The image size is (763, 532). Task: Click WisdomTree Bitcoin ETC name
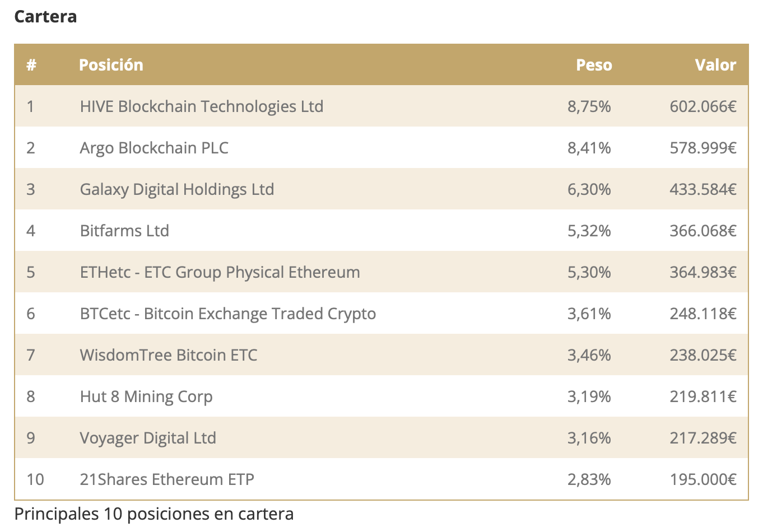tap(169, 355)
